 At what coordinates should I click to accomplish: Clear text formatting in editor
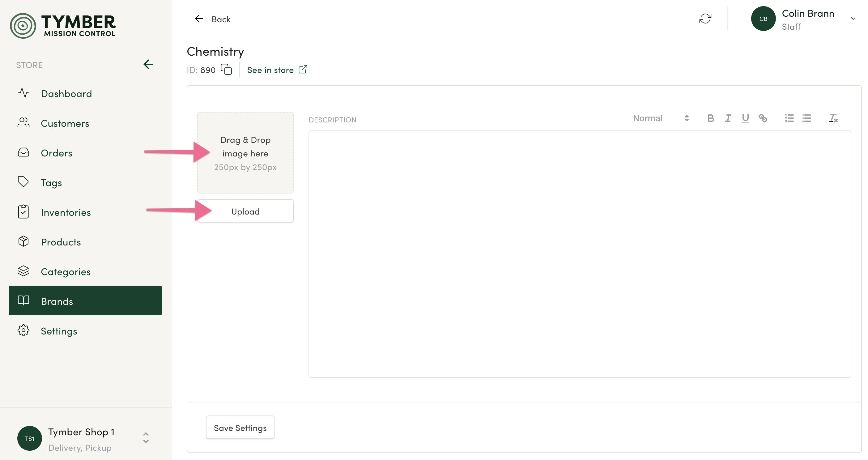pos(833,118)
